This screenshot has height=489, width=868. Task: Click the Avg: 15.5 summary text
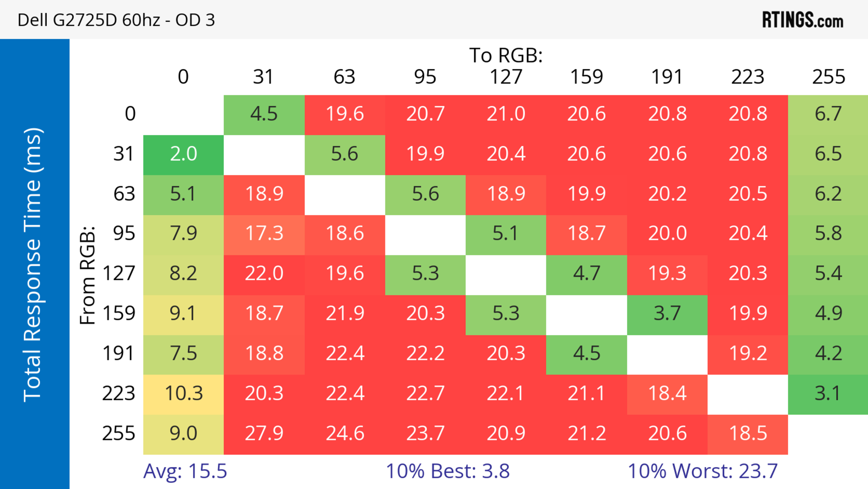[185, 471]
